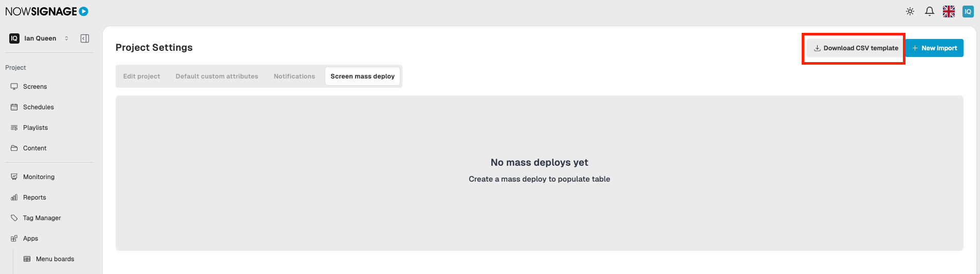This screenshot has width=980, height=274.
Task: Click the Project Settings heading
Action: point(154,48)
